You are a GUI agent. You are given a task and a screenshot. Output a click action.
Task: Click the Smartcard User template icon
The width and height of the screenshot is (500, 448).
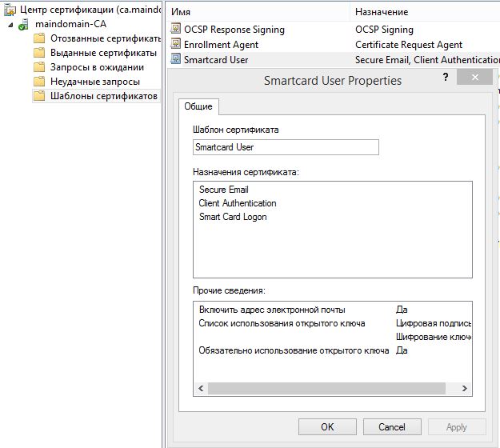click(x=177, y=59)
